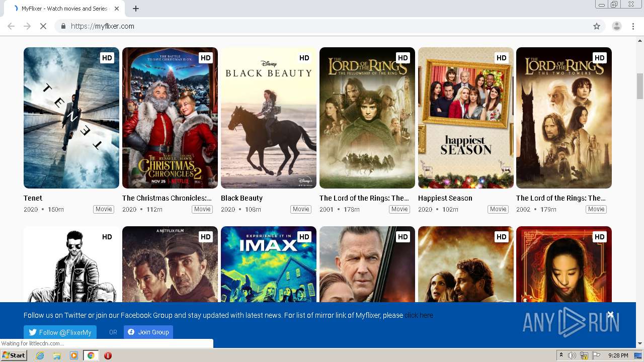Open the IMAX poster in second row
The image size is (644, 362).
point(269,264)
